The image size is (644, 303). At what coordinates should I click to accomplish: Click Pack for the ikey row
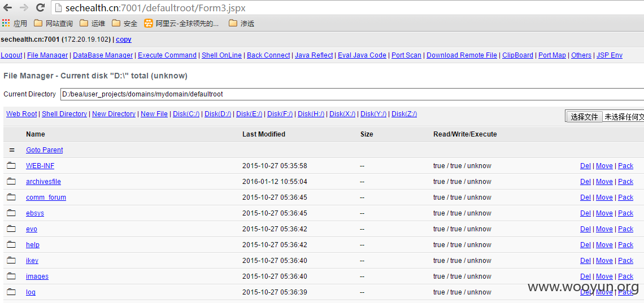[x=625, y=260]
